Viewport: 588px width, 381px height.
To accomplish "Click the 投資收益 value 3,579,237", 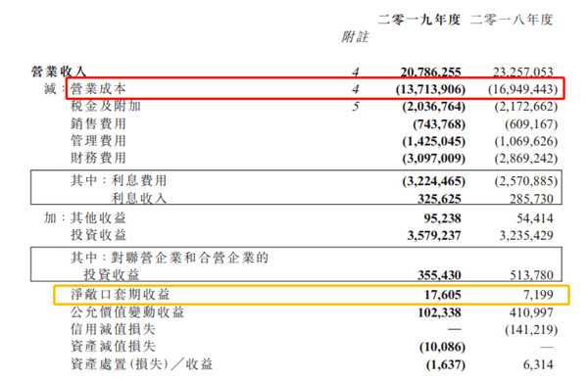I will (x=434, y=235).
